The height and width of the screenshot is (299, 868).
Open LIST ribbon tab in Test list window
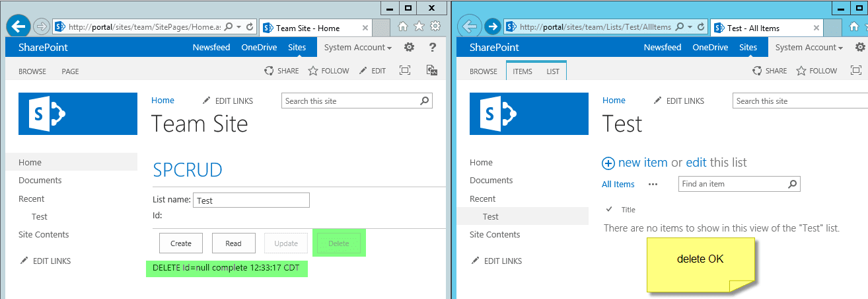tap(553, 71)
